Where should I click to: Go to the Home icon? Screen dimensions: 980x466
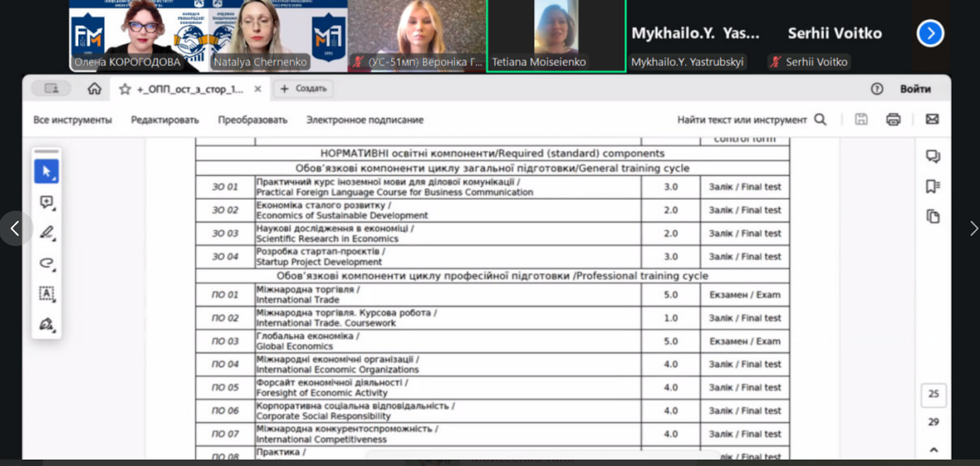pos(94,89)
